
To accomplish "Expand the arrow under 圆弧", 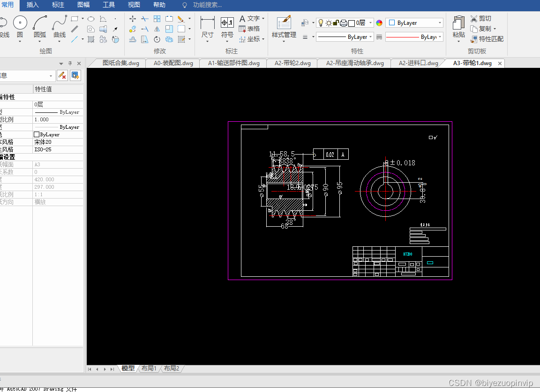I will (40, 41).
